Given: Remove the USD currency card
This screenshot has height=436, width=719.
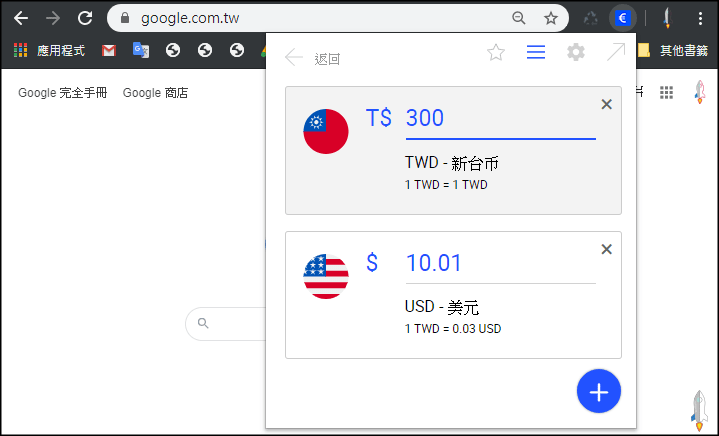Looking at the screenshot, I should 606,249.
